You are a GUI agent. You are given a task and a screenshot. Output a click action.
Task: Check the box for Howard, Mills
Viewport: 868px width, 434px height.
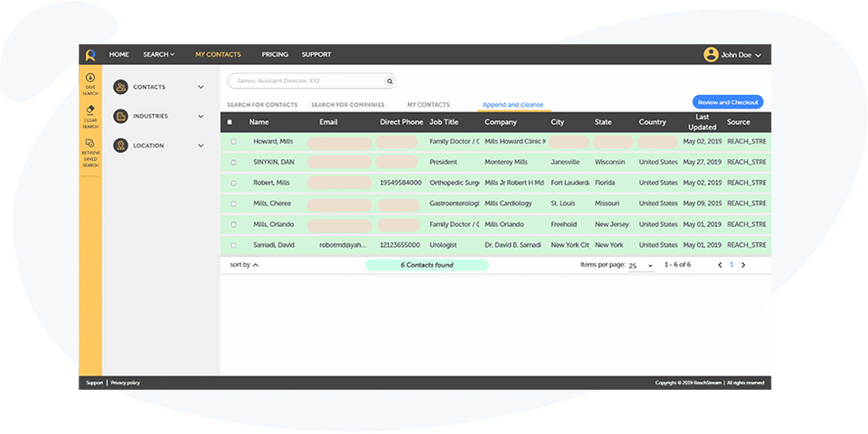[x=233, y=142]
